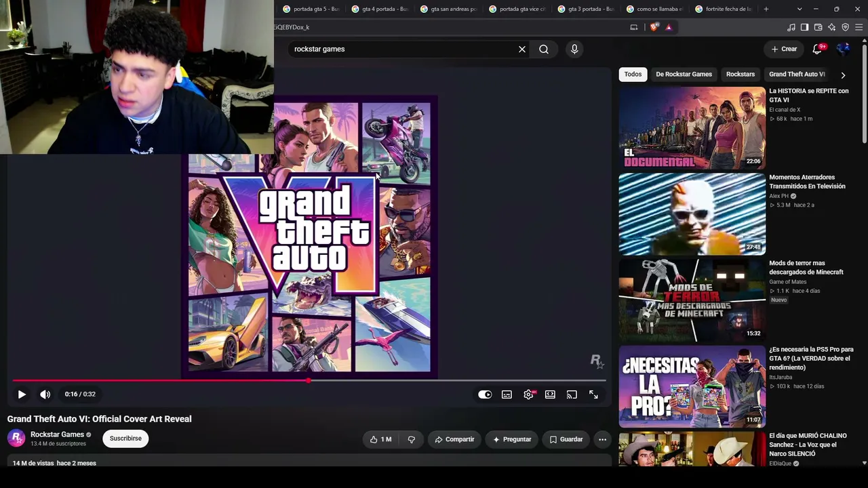Click channel name 'ItsJaruba'
This screenshot has height=488, width=868.
[x=781, y=377]
